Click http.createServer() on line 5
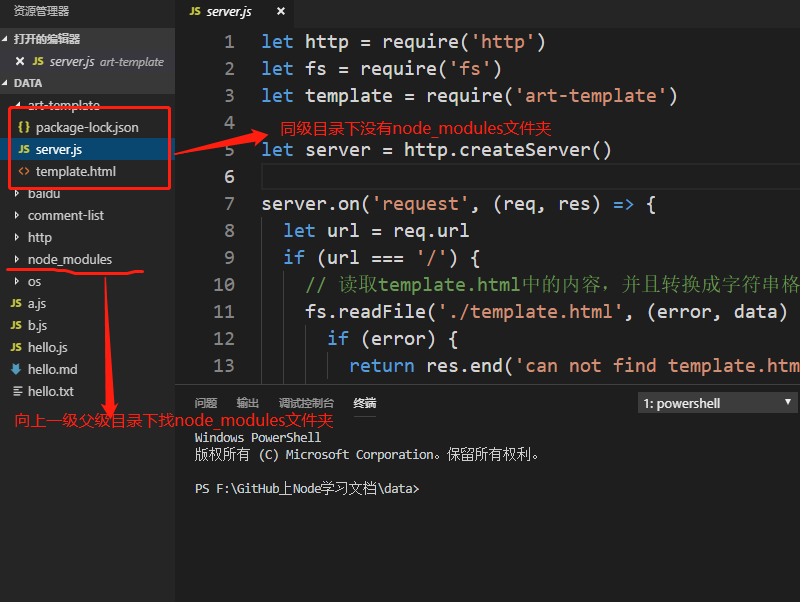This screenshot has height=602, width=800. coord(507,150)
